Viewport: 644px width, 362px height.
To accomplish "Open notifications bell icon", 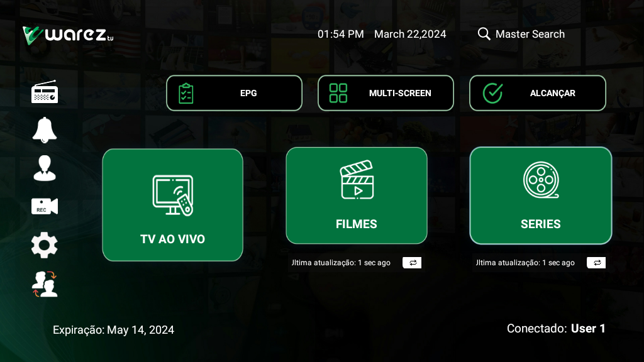I will click(45, 130).
